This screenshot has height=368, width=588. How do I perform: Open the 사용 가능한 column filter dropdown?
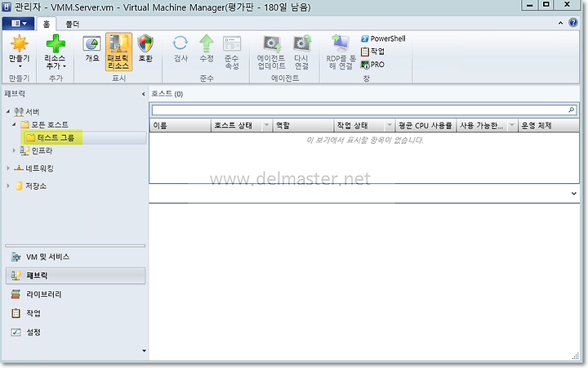tap(512, 125)
